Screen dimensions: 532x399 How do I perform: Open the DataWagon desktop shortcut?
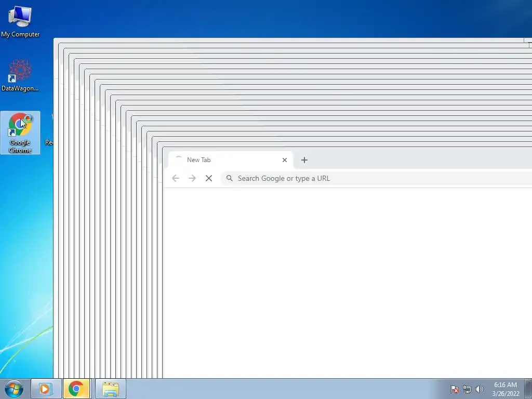(20, 75)
